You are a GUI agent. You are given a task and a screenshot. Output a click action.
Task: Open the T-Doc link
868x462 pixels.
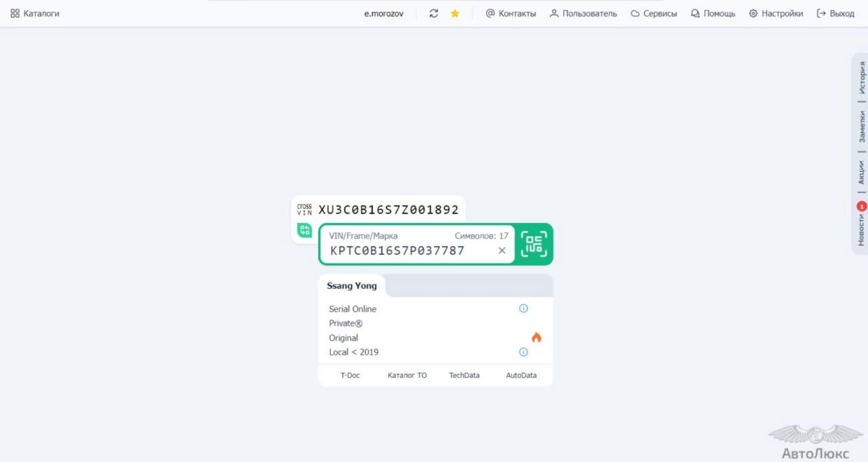(350, 375)
